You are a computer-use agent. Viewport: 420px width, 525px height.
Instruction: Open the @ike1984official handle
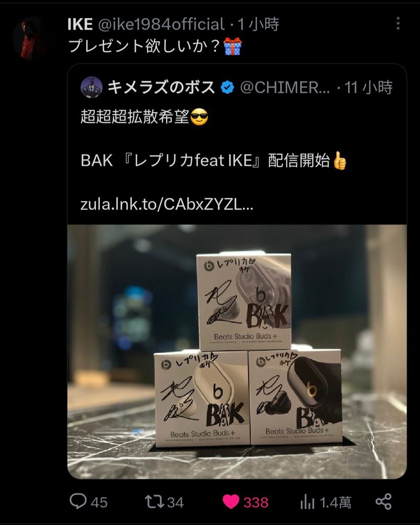[x=161, y=25]
